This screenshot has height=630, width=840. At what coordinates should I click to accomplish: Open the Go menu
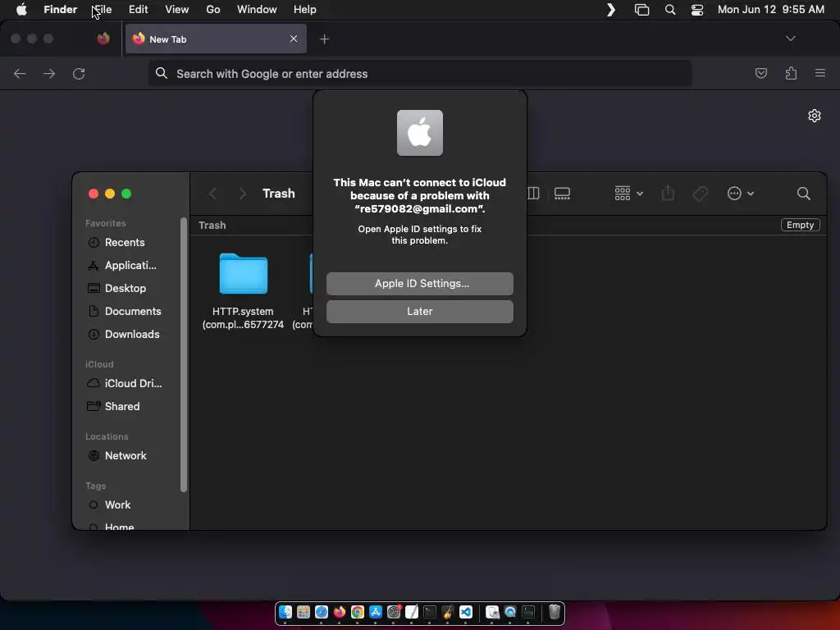tap(213, 9)
